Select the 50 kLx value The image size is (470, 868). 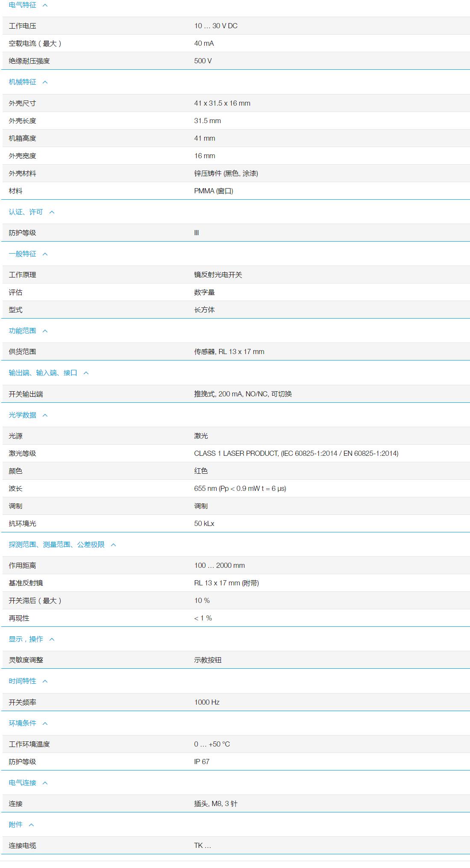coord(204,524)
